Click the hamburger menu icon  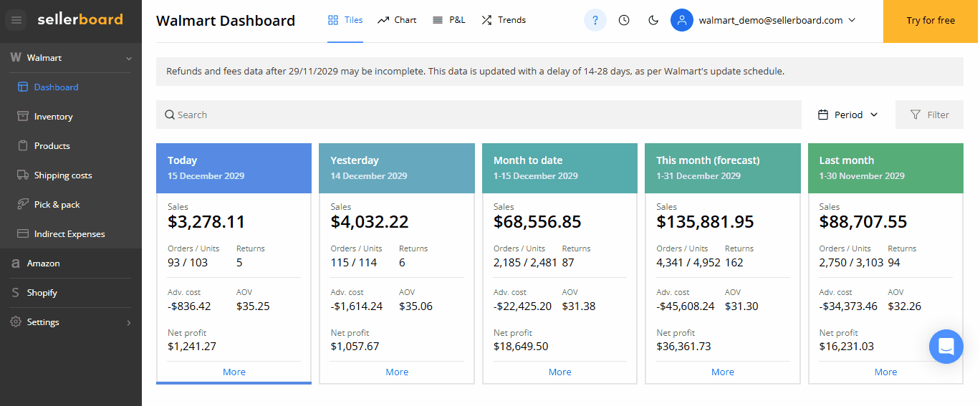pyautogui.click(x=16, y=21)
